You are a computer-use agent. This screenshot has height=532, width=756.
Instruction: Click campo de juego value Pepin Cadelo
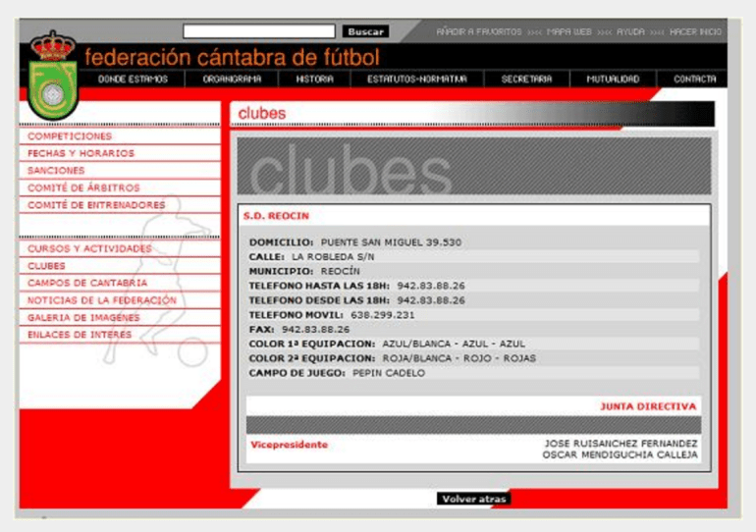click(389, 373)
